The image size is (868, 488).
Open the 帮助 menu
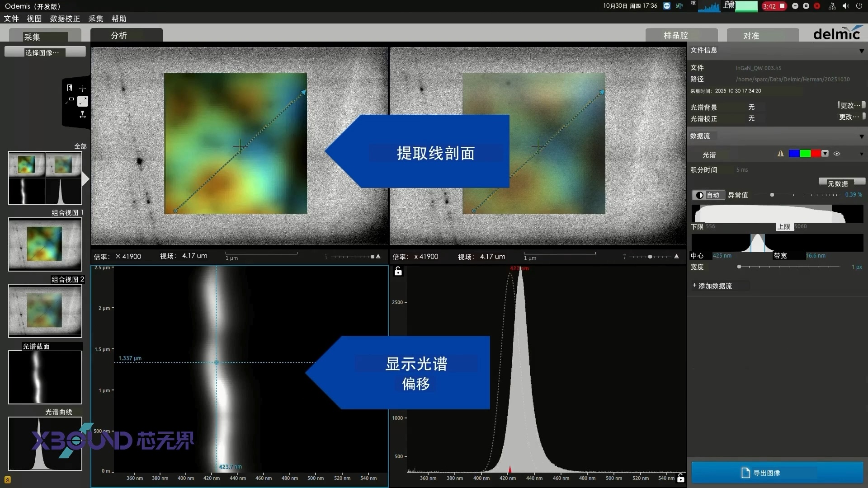(119, 19)
